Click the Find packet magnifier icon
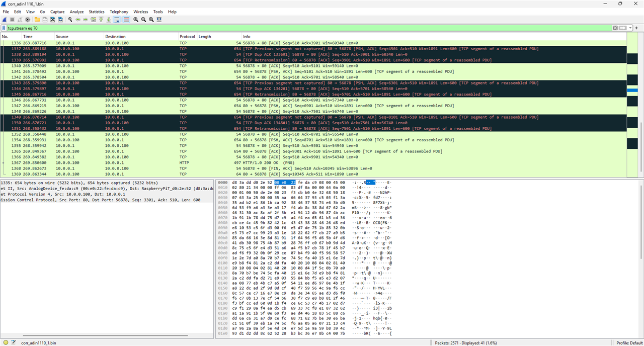 (70, 20)
